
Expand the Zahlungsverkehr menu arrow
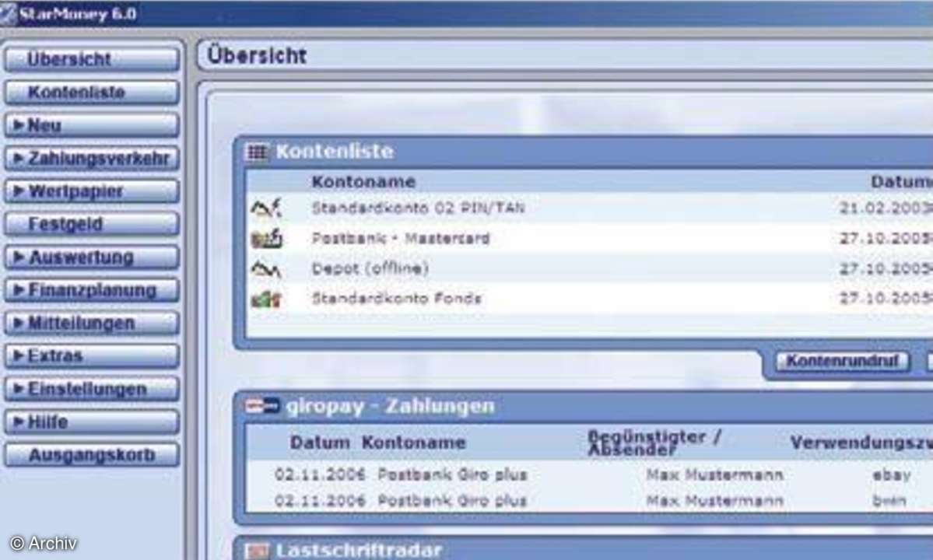click(x=19, y=158)
